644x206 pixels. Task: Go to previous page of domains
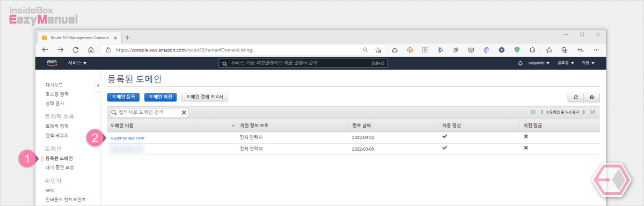tap(541, 112)
